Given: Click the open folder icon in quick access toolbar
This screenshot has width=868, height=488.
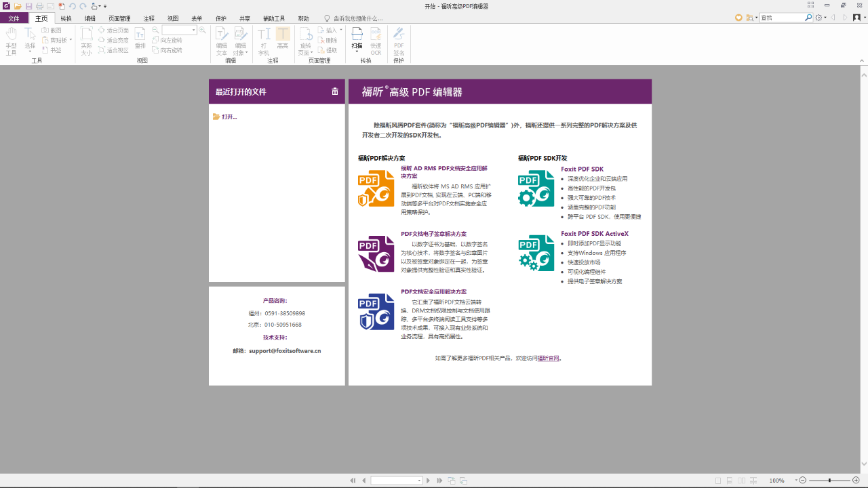Looking at the screenshot, I should (18, 6).
